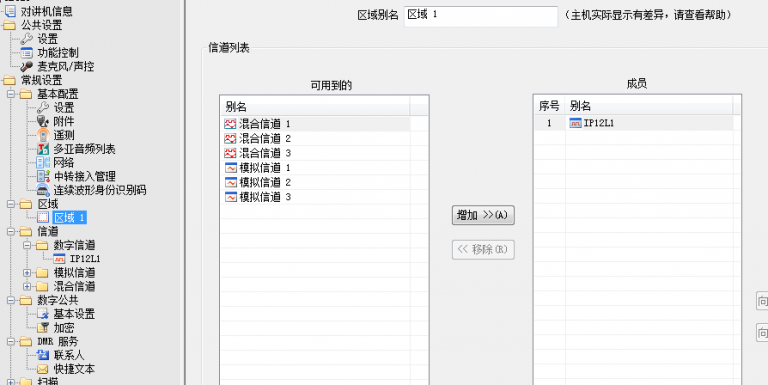Select 混合信道 3 text in available list
768x385 pixels.
click(x=264, y=153)
